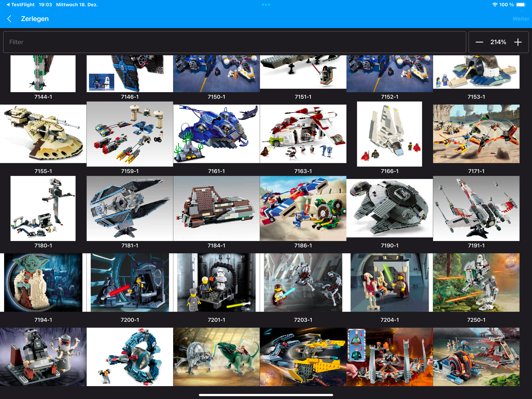532x399 pixels.
Task: Return to TestFlight via status bar arrow
Action: click(x=20, y=4)
